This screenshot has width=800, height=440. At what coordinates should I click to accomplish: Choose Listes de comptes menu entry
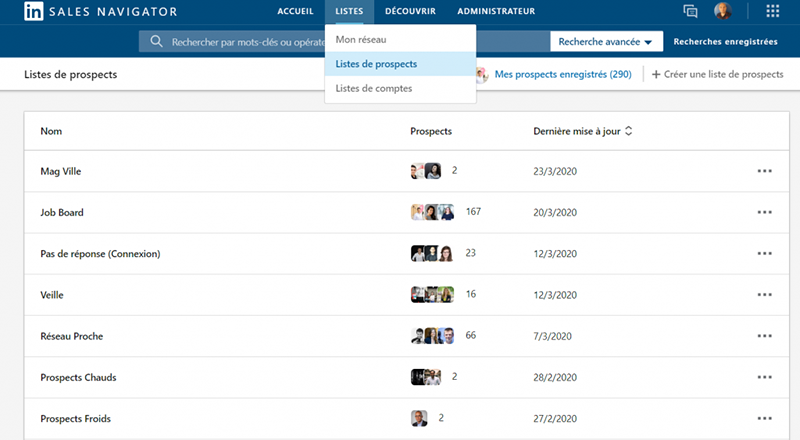(x=373, y=89)
